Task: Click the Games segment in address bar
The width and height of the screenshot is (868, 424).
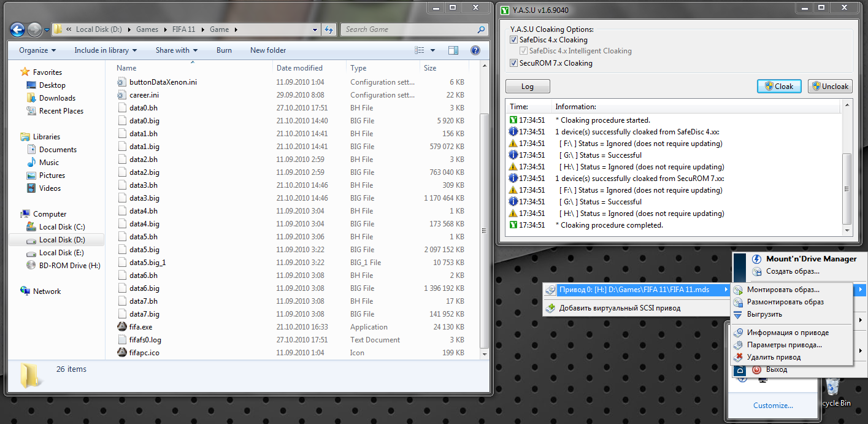Action: click(x=147, y=29)
